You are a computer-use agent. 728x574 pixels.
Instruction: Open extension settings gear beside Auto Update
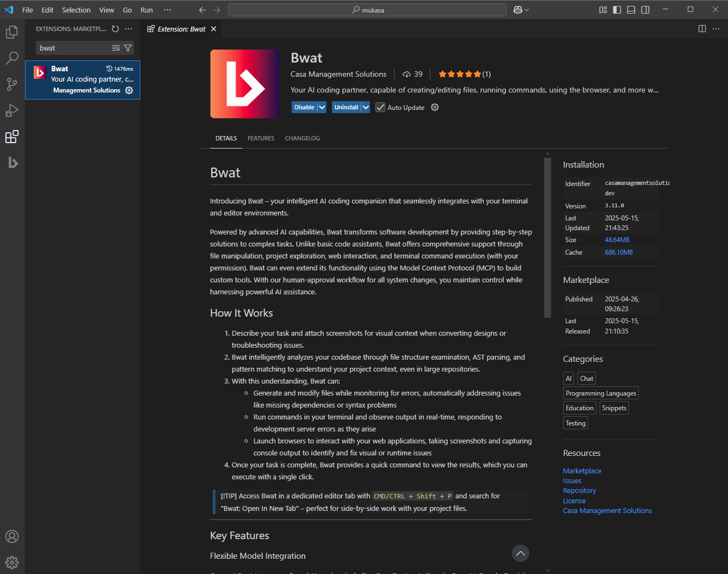pos(435,107)
